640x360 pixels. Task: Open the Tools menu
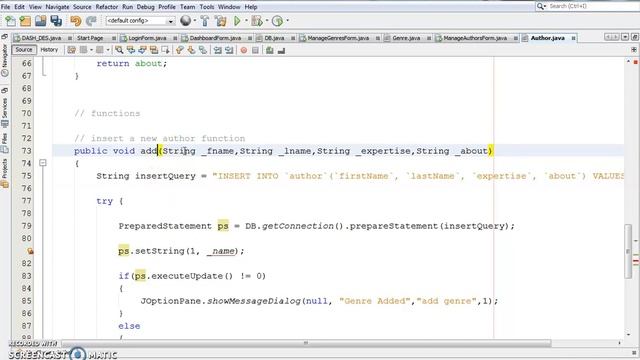click(207, 7)
